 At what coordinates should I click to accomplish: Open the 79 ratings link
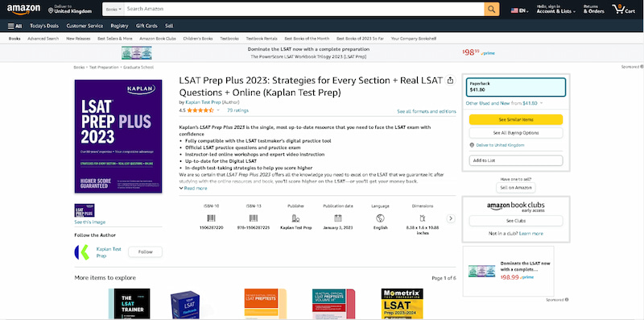pos(237,110)
